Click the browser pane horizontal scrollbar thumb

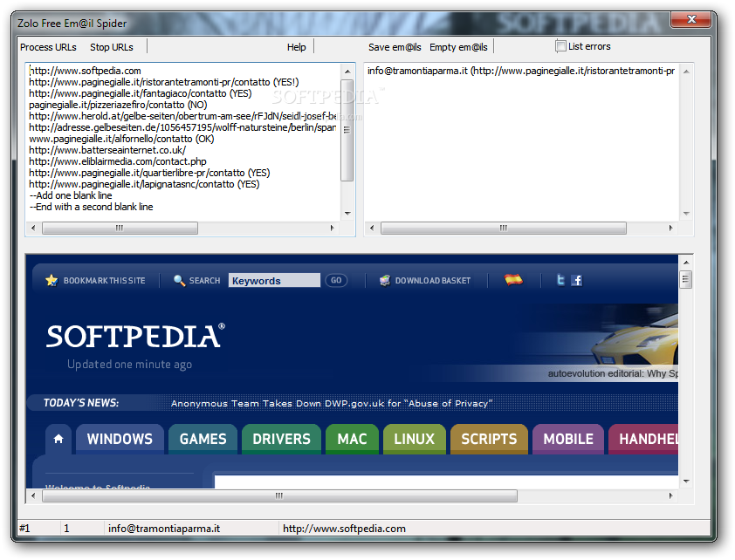[279, 495]
